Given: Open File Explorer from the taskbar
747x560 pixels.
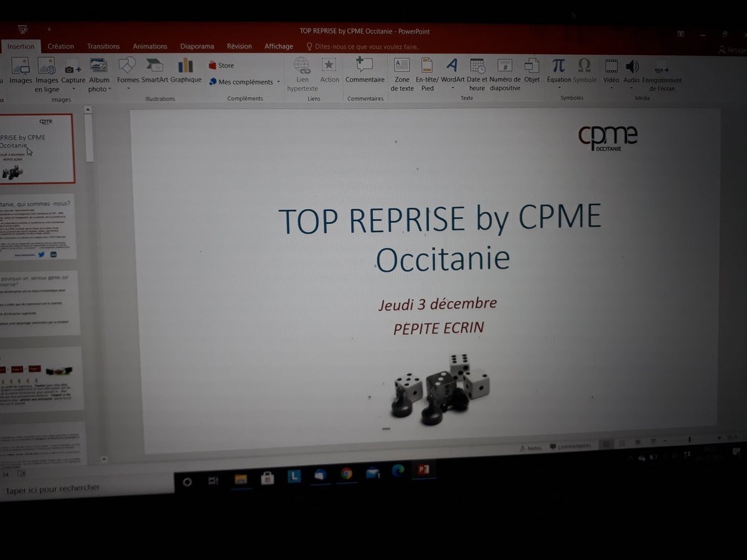Looking at the screenshot, I should (x=240, y=479).
